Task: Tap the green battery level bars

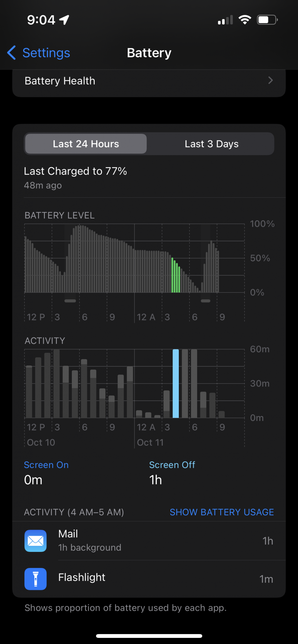Action: click(x=176, y=275)
